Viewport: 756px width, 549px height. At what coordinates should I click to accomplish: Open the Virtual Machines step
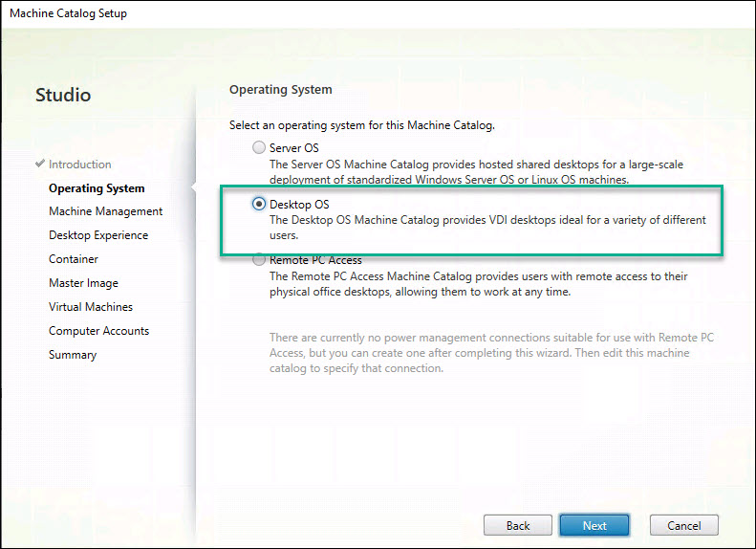pos(91,307)
